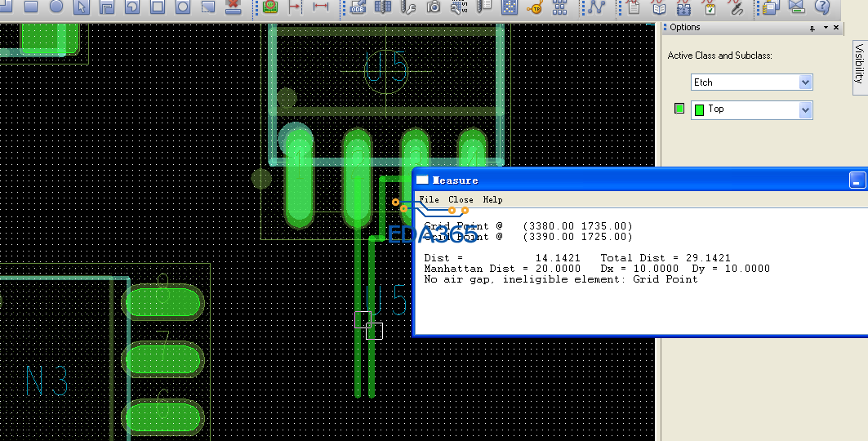The image size is (868, 441).
Task: Open the TP testpoint tool
Action: [x=535, y=7]
